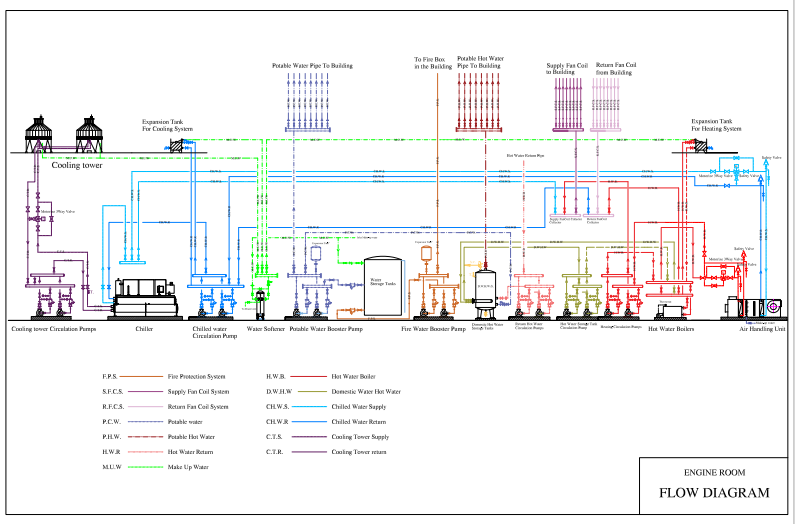Select the 'Chilled water Circulation Pump' label
The width and height of the screenshot is (795, 524).
click(214, 332)
